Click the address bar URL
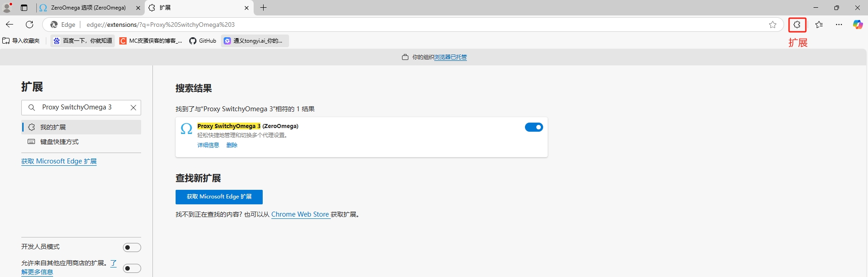 (x=161, y=25)
